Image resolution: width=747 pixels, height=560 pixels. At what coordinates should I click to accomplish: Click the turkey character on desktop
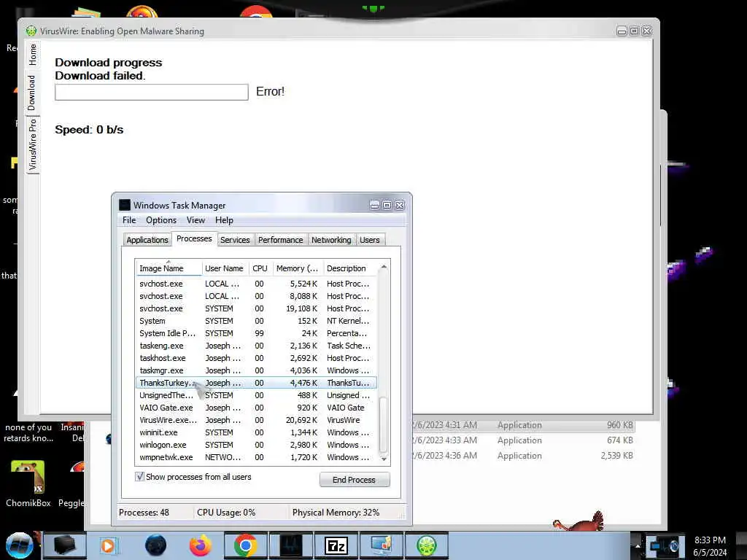[x=580, y=521]
